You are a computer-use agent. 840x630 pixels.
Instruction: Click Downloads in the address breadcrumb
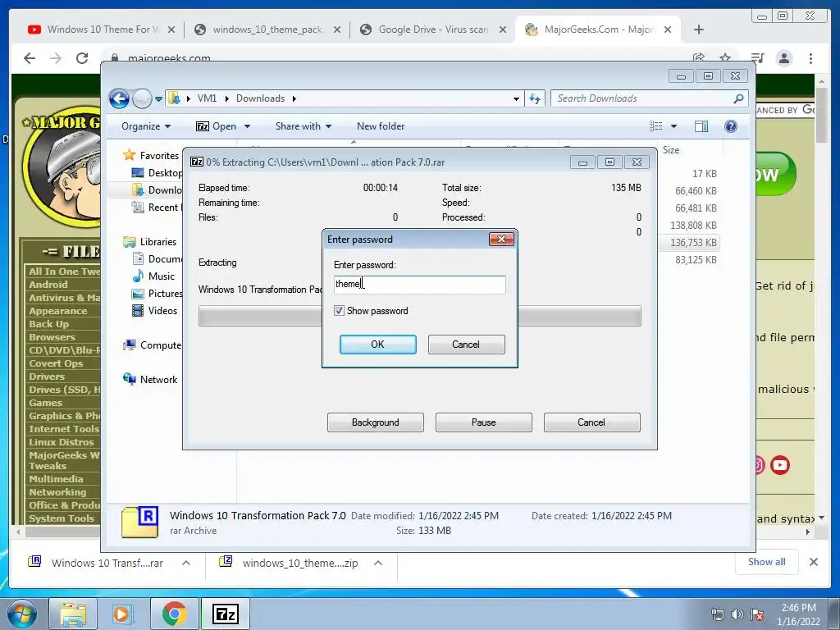(260, 98)
